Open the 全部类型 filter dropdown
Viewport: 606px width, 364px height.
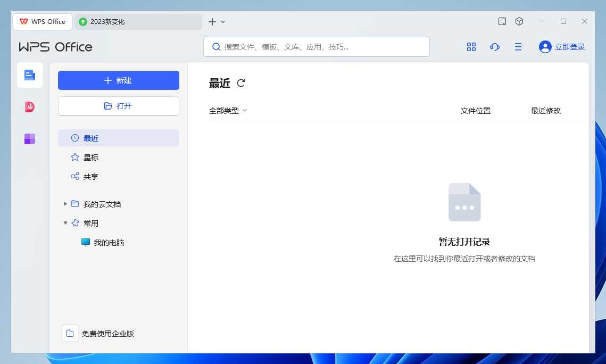pos(228,111)
